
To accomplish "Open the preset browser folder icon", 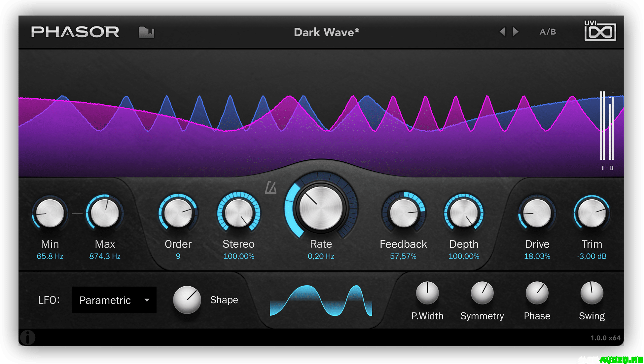I will [x=146, y=32].
